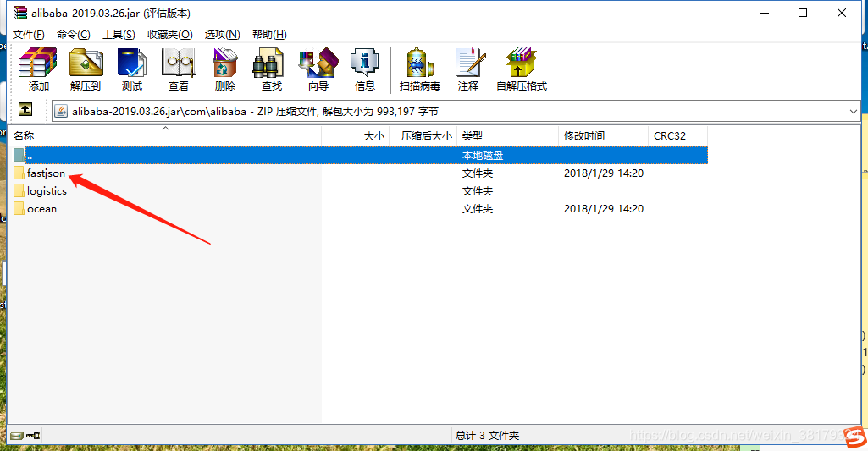The image size is (868, 451).
Task: Click the archive path address field
Action: pyautogui.click(x=456, y=111)
